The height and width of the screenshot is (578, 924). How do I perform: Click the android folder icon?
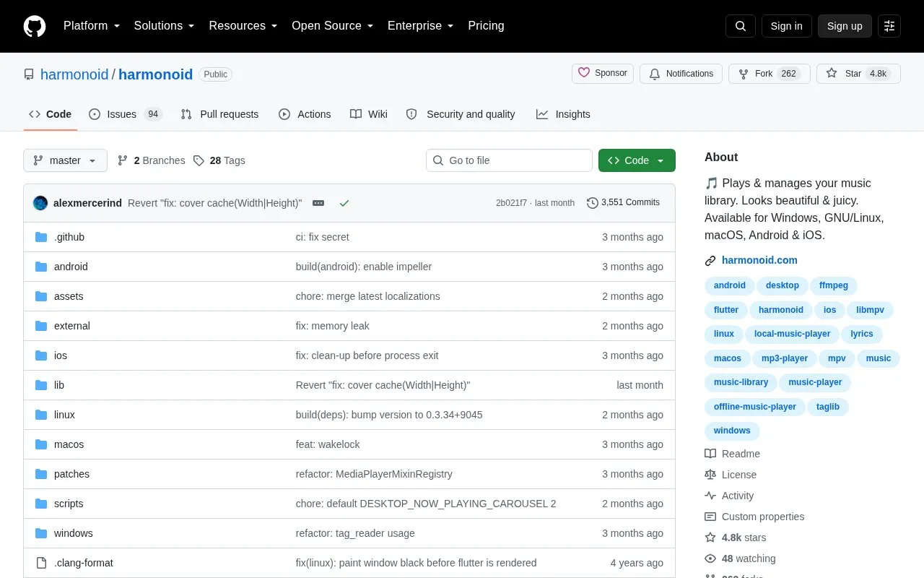(x=41, y=267)
